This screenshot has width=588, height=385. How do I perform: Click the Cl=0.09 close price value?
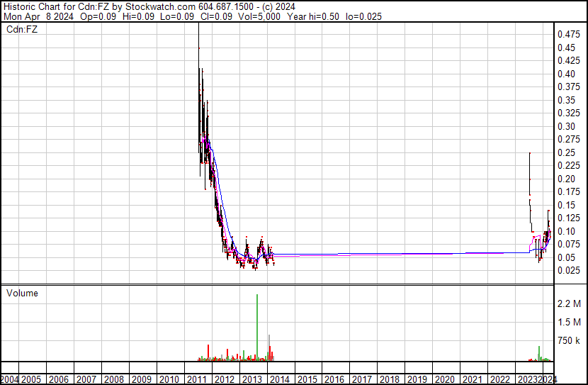(216, 16)
